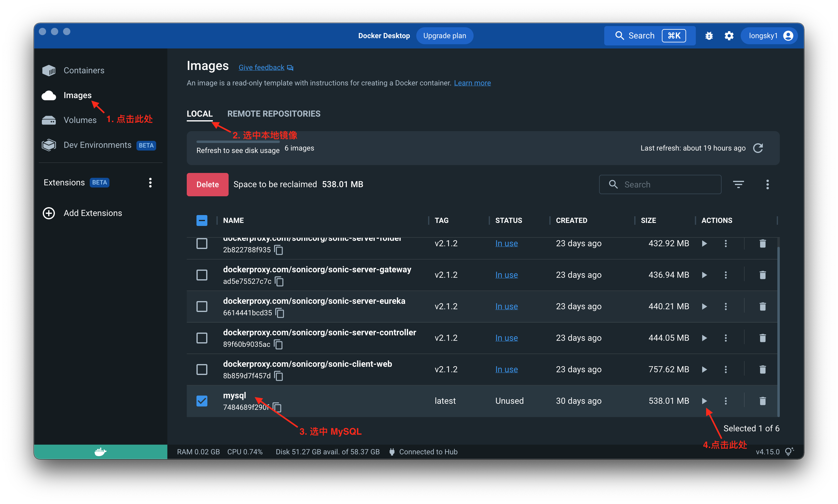Focus the images Search input field

660,184
